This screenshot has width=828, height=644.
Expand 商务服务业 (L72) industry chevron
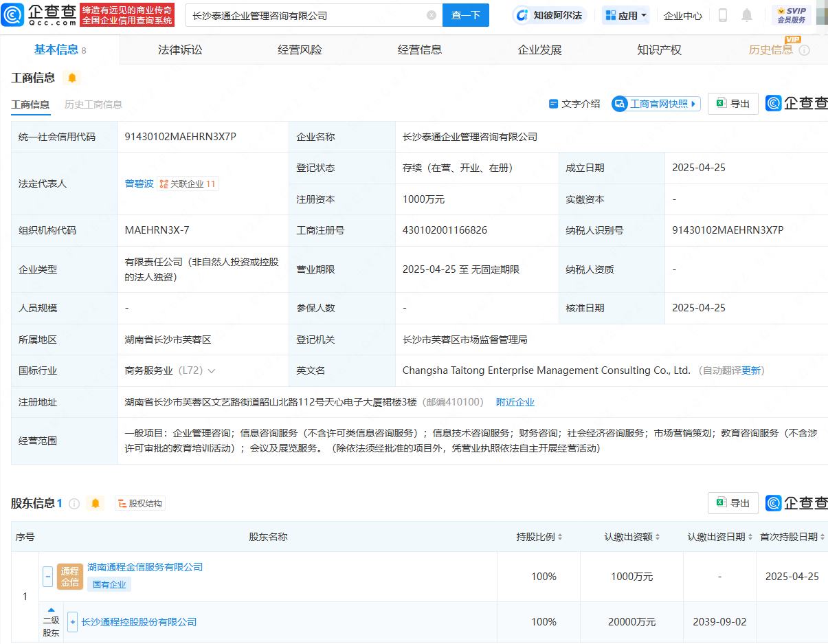point(212,370)
